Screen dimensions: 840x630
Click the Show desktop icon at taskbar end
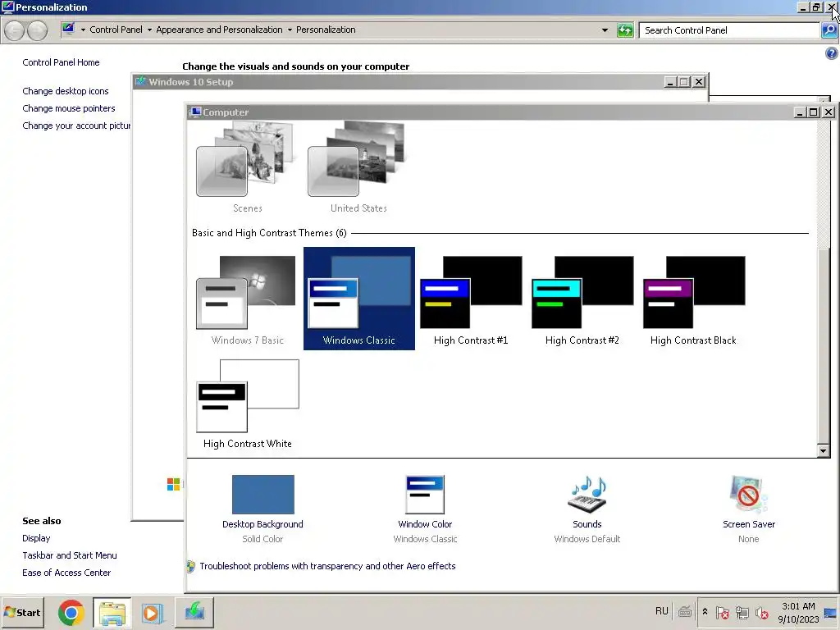832,613
